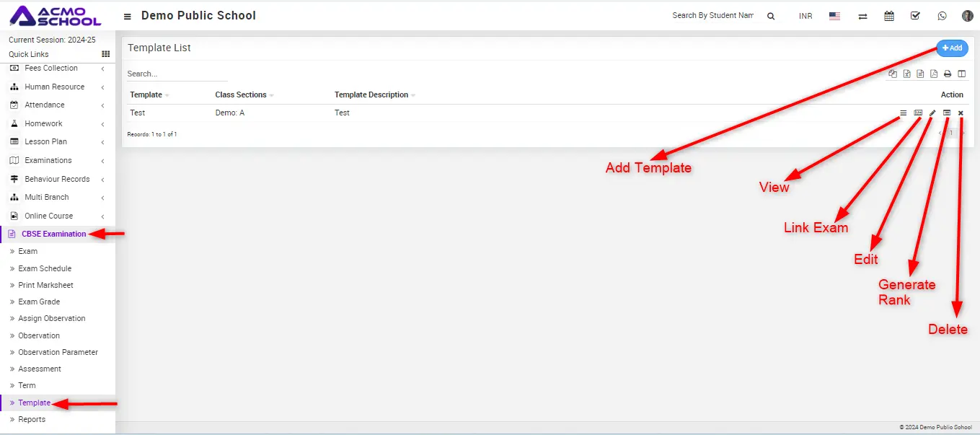
Task: Open the calendar icon in top bar
Action: 889,16
